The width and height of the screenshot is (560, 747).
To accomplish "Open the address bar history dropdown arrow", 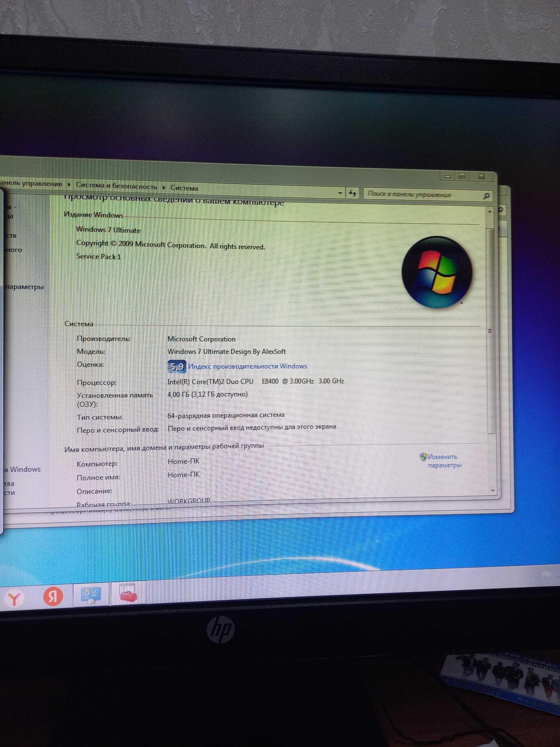I will (340, 193).
